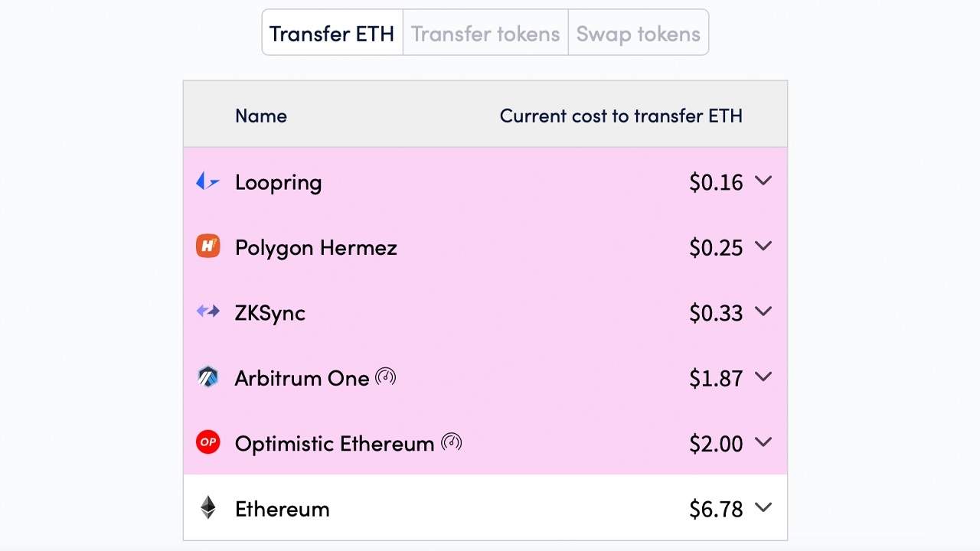Expand the Optimistic Ethereum $2.00 chevron
This screenshot has width=980, height=551.
point(763,442)
